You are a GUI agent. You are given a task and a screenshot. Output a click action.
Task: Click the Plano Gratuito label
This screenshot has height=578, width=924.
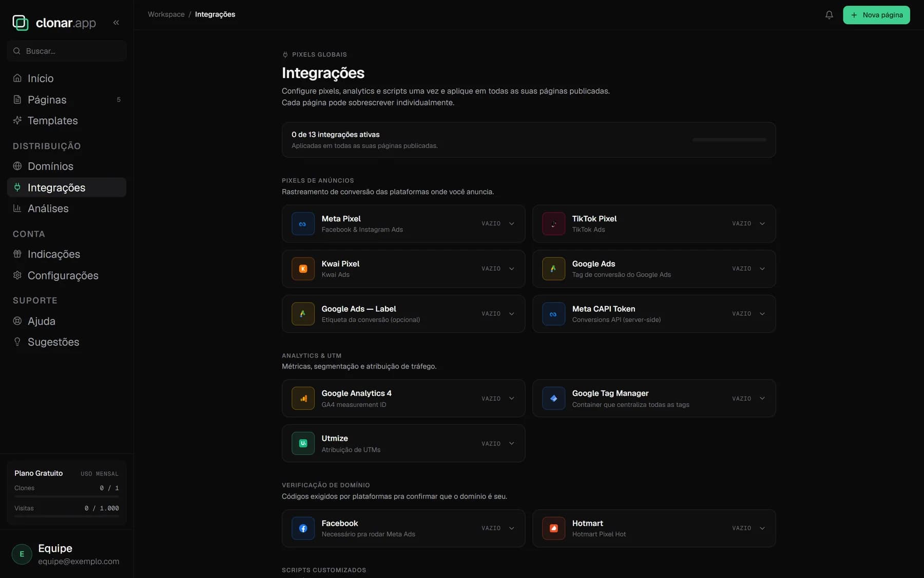click(x=38, y=473)
